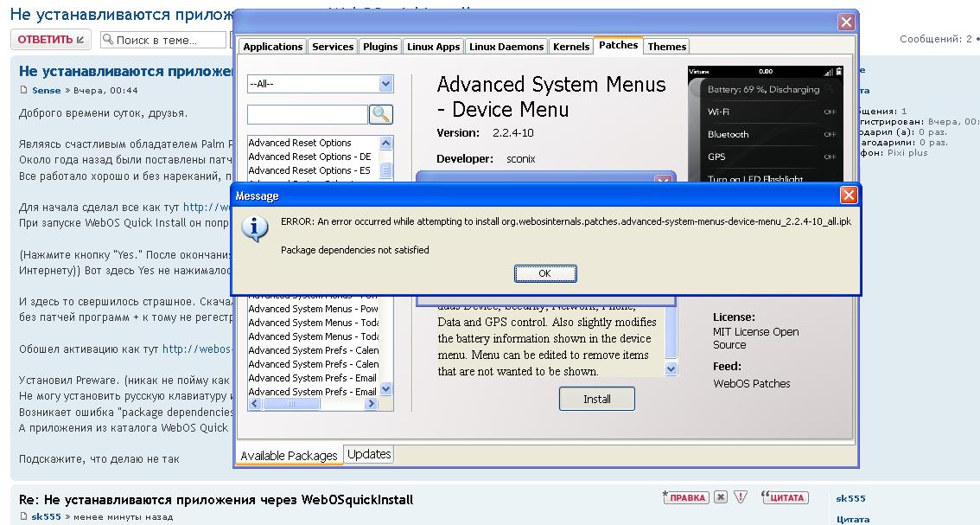This screenshot has width=980, height=525.
Task: Close the Message error dialog
Action: point(849,195)
